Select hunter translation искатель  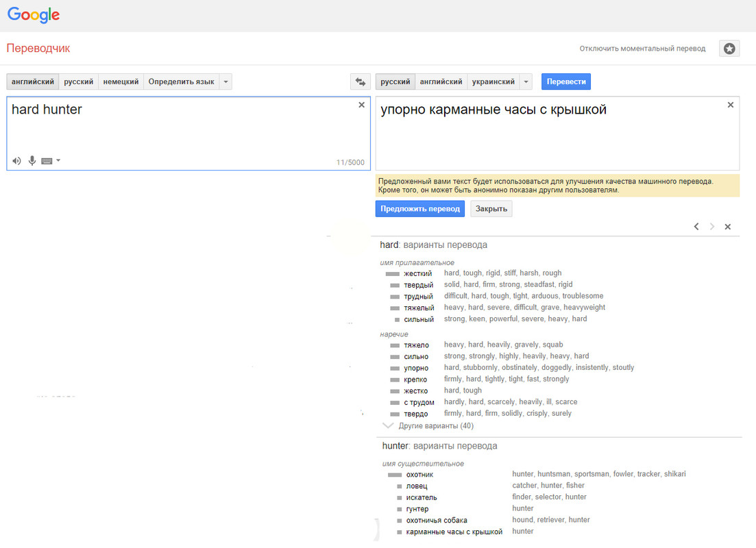[x=422, y=497]
